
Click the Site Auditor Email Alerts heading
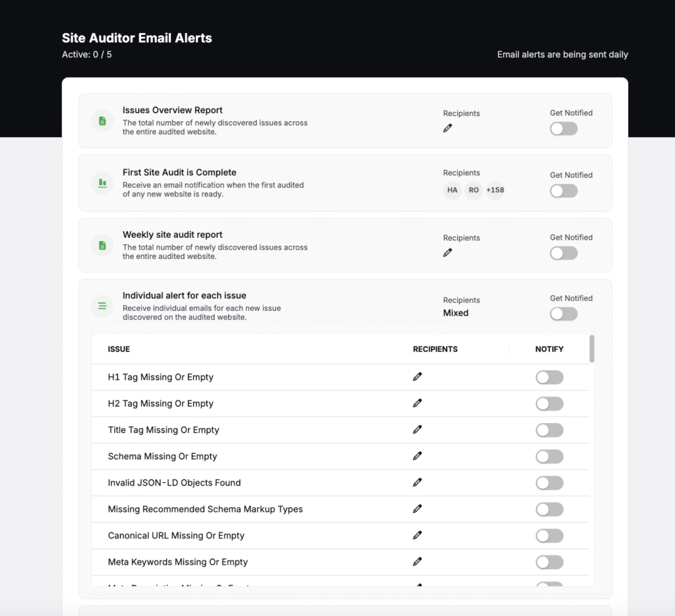(x=137, y=38)
